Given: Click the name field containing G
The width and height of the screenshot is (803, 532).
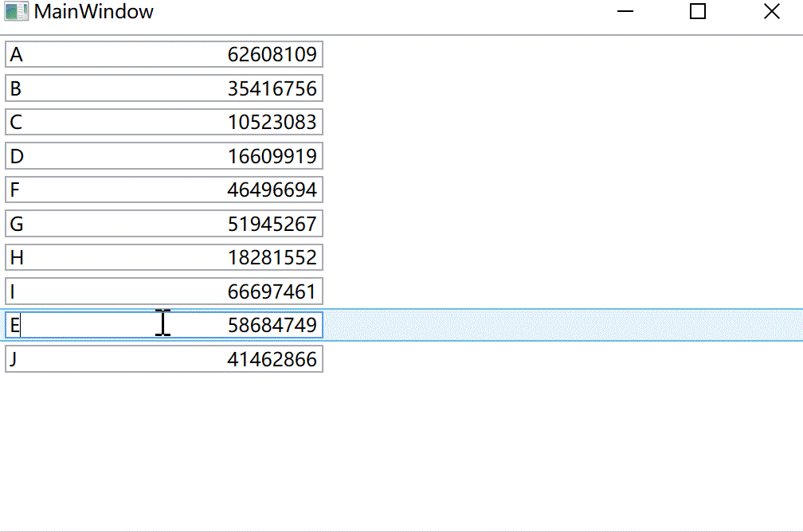Looking at the screenshot, I should point(80,223).
